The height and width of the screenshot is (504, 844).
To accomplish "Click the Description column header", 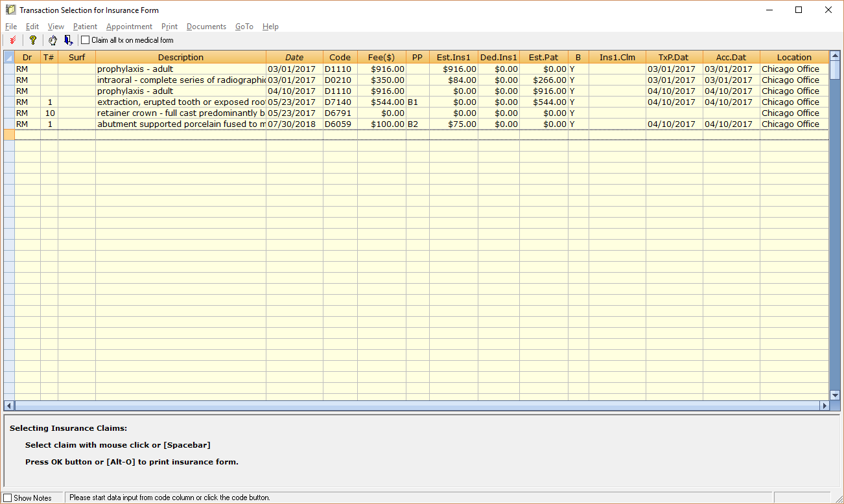I will tap(181, 57).
